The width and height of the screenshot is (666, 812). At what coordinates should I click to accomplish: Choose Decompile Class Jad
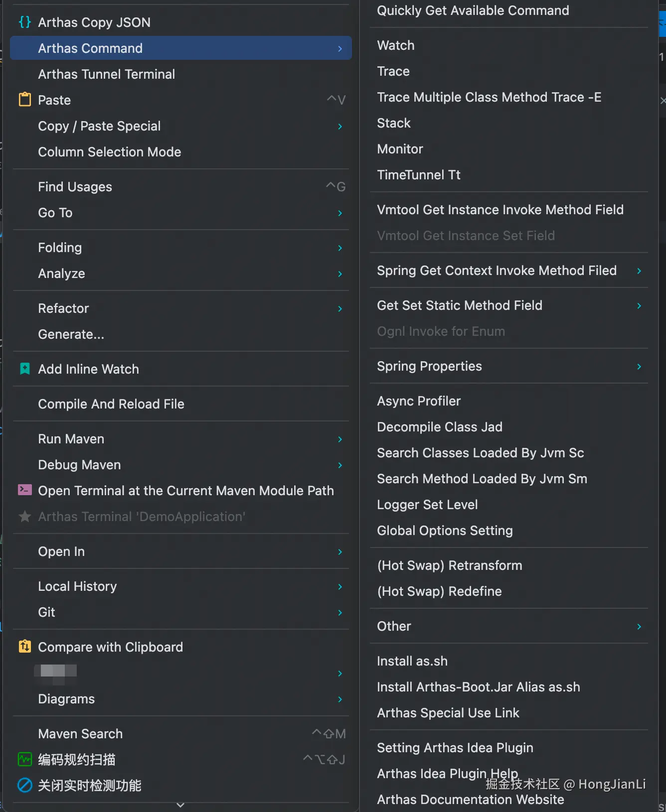[439, 427]
